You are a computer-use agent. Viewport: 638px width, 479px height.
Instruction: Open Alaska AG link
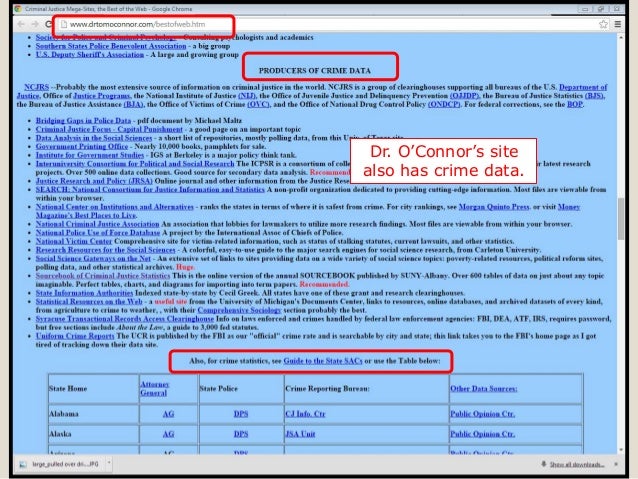(x=168, y=434)
